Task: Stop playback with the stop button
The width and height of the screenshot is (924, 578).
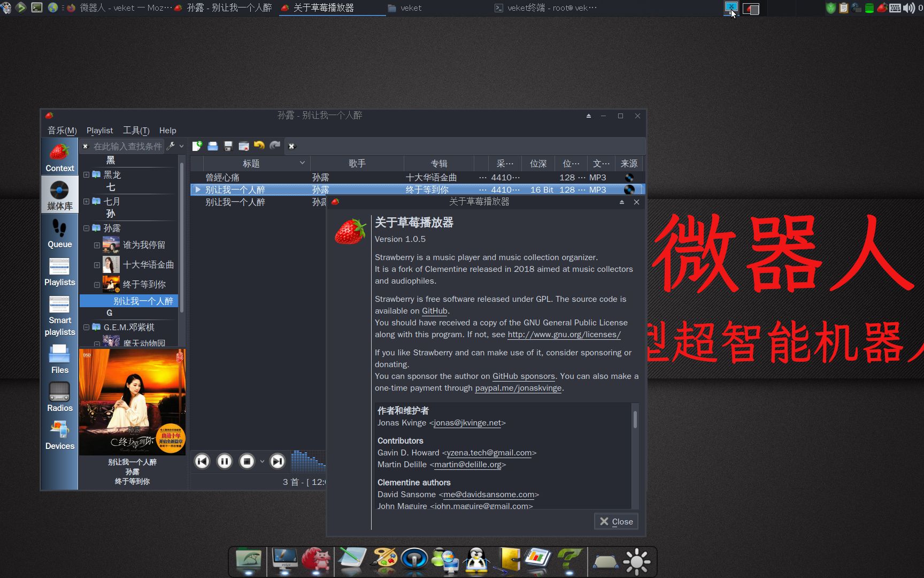Action: point(247,461)
